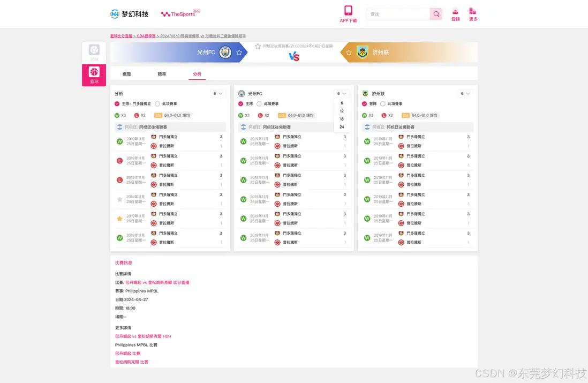Click the Argentina flag in 分析 panel league row
The width and height of the screenshot is (588, 383).
[119, 127]
